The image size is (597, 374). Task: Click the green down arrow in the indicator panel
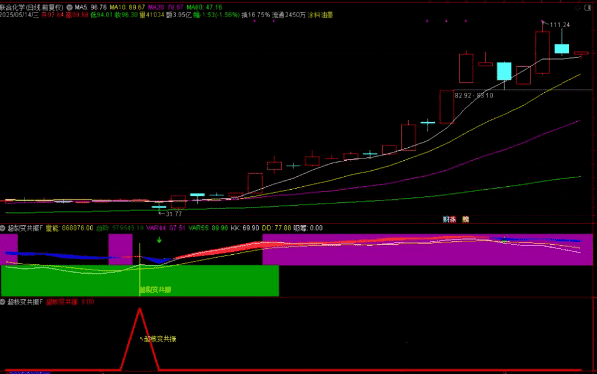(x=159, y=240)
